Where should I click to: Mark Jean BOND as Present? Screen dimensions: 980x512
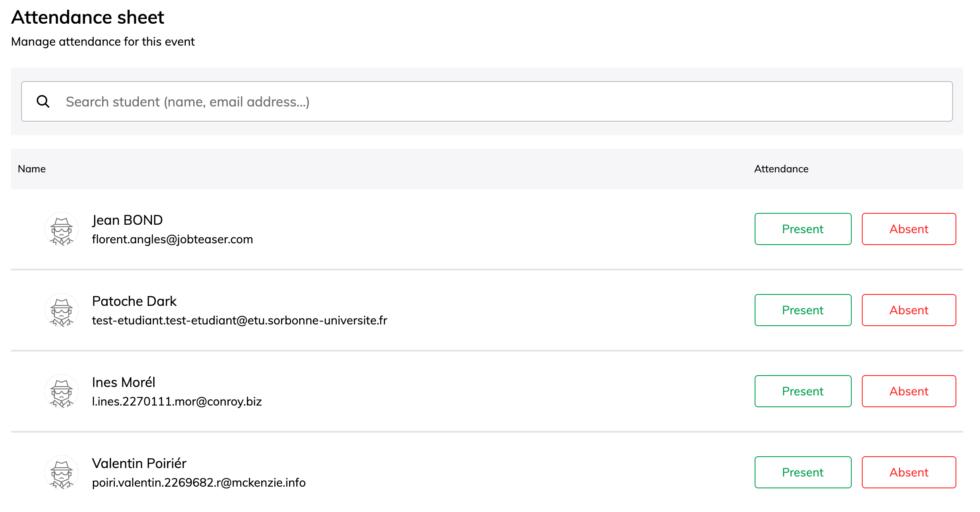click(802, 229)
